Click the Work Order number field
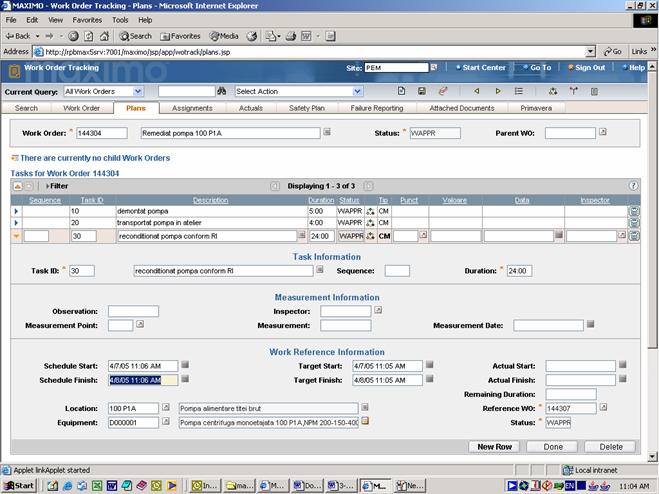Viewport: 659px width, 494px height. (102, 133)
